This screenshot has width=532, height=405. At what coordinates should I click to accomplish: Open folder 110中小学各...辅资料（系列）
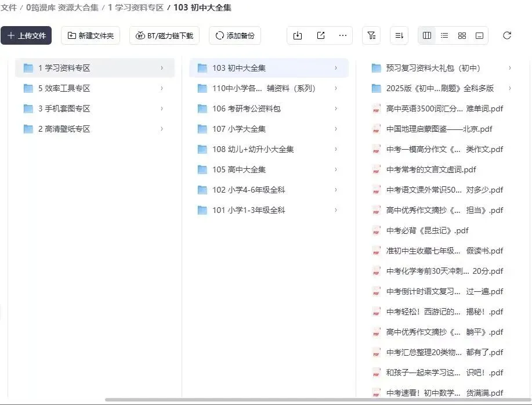point(269,88)
